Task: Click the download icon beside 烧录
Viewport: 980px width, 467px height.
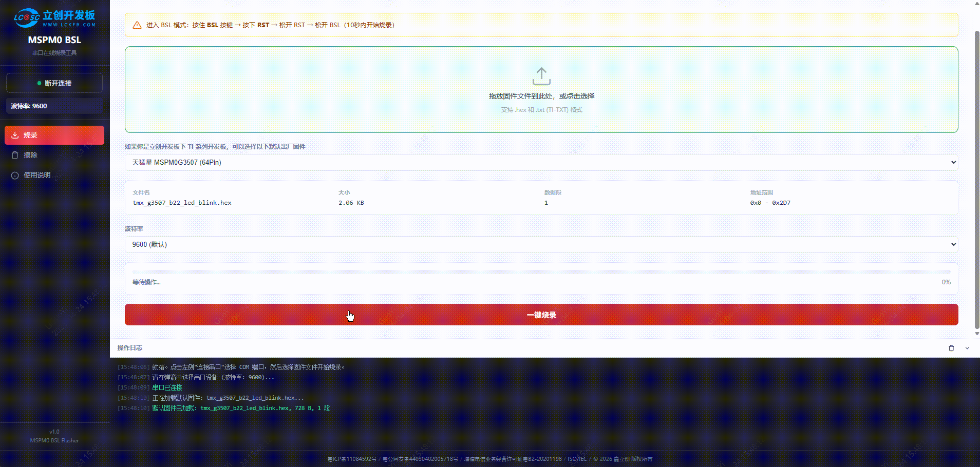Action: pos(15,135)
